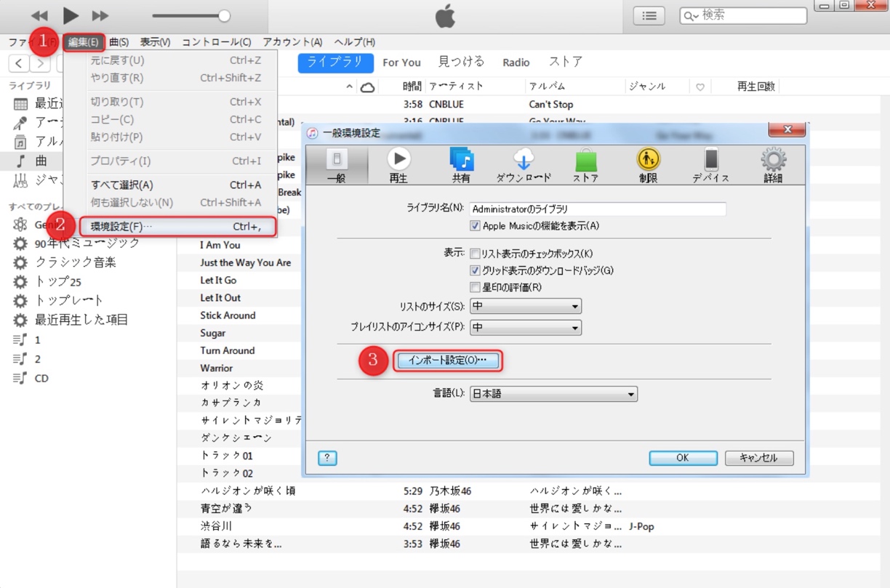Open the リストのサイズ dropdown
The height and width of the screenshot is (588, 890).
pos(525,306)
